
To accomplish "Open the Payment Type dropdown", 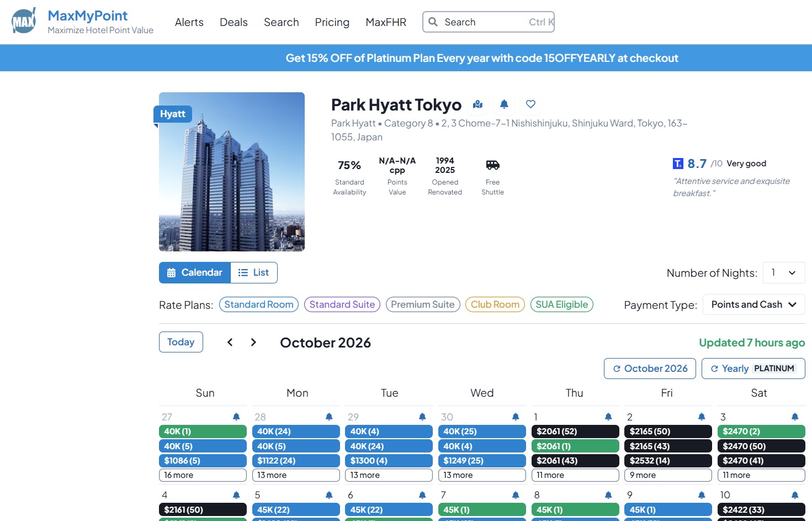I will tap(753, 304).
